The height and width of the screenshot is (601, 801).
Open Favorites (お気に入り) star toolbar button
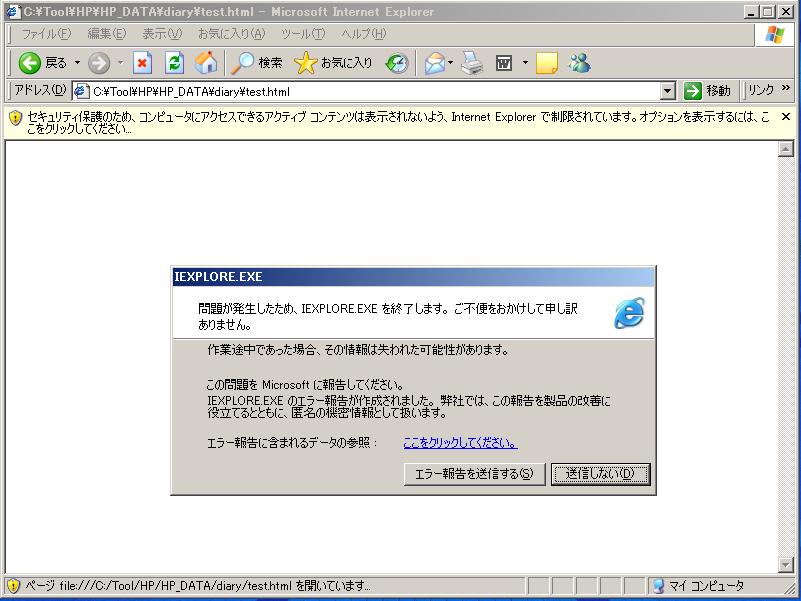(x=333, y=63)
